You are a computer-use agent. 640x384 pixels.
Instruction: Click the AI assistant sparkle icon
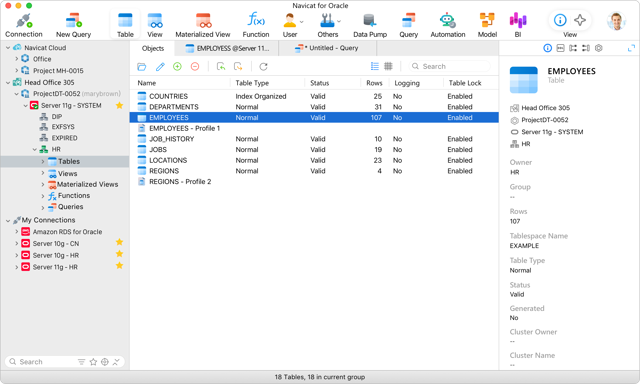click(580, 20)
